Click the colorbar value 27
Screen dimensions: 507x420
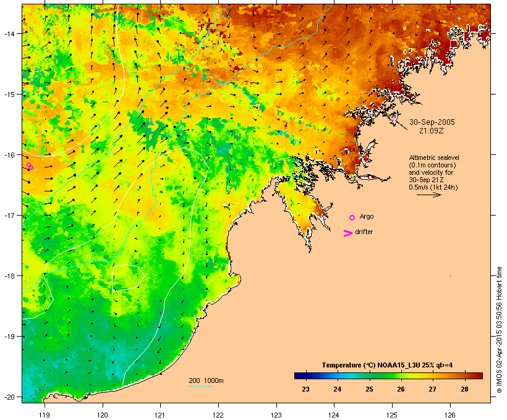(x=432, y=389)
